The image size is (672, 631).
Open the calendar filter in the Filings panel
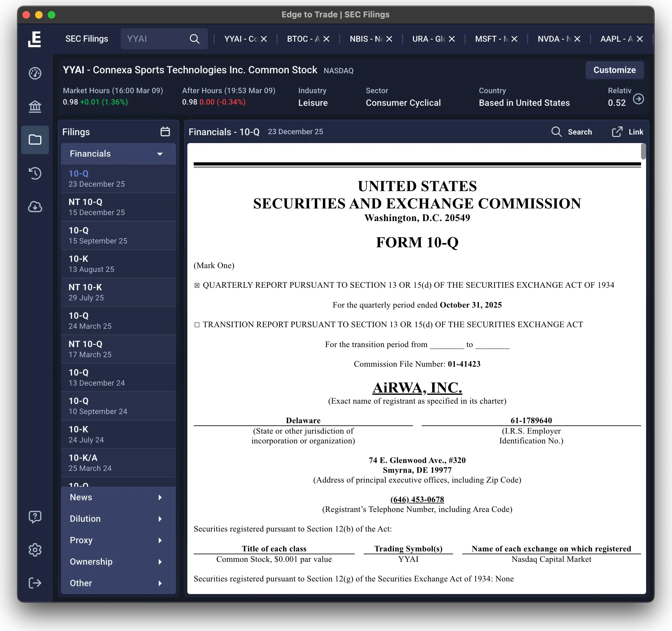coord(165,132)
